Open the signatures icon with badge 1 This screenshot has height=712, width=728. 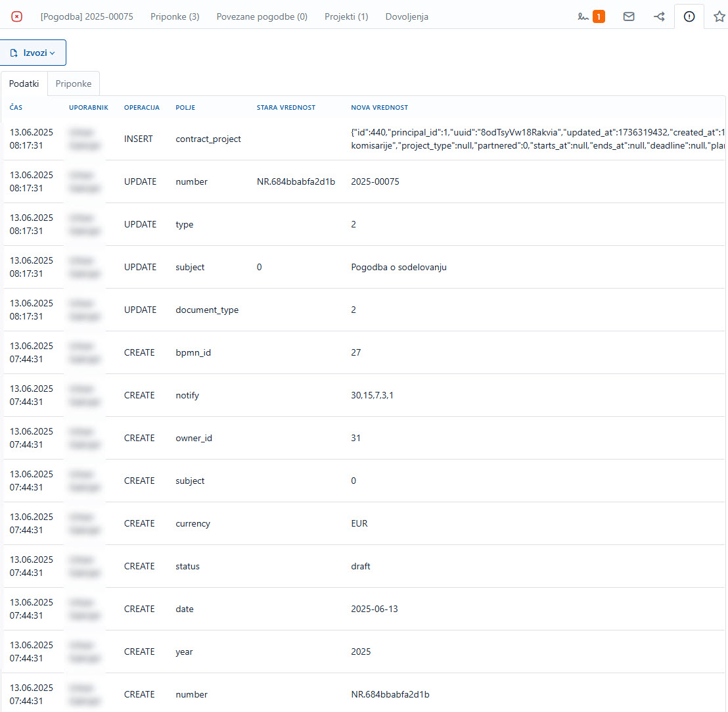591,16
